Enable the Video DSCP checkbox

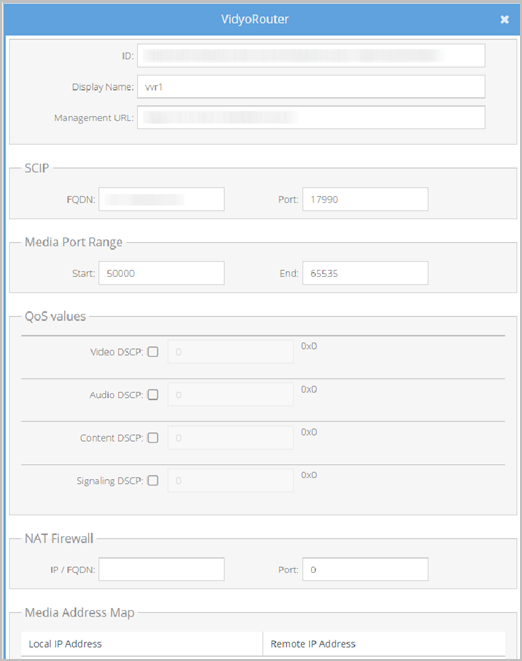point(153,352)
